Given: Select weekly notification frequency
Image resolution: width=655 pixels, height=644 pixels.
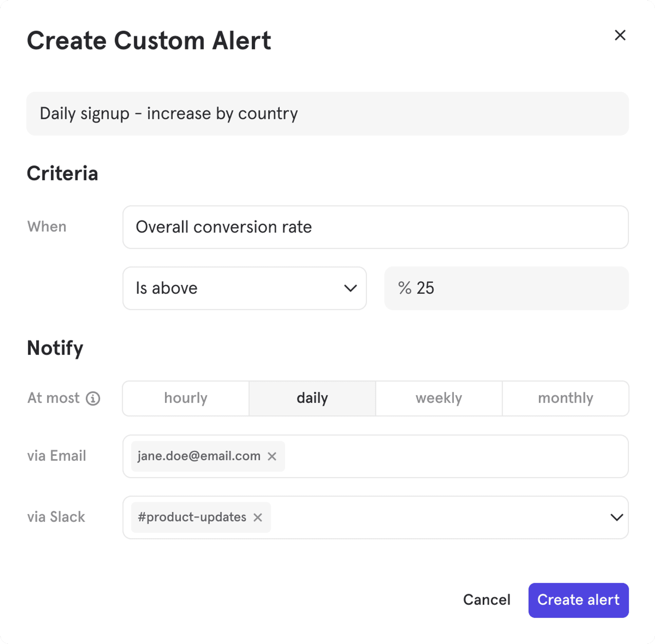Looking at the screenshot, I should (439, 398).
